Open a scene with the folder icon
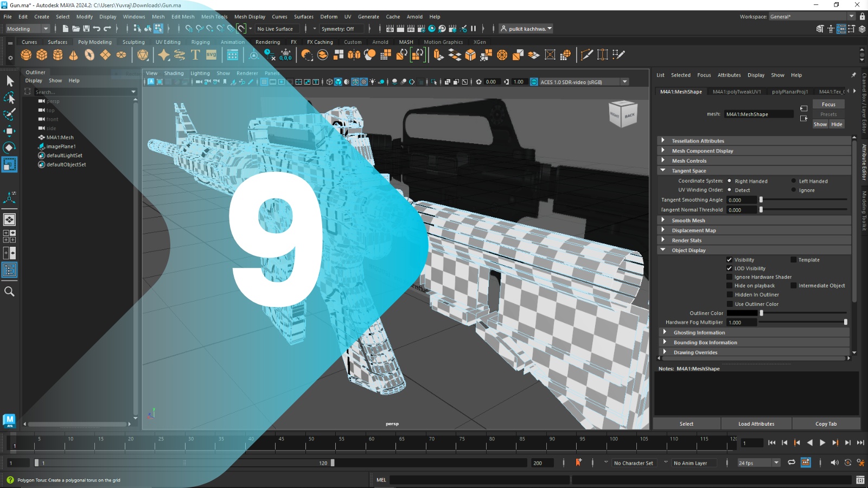Viewport: 868px width, 488px height. pyautogui.click(x=76, y=29)
